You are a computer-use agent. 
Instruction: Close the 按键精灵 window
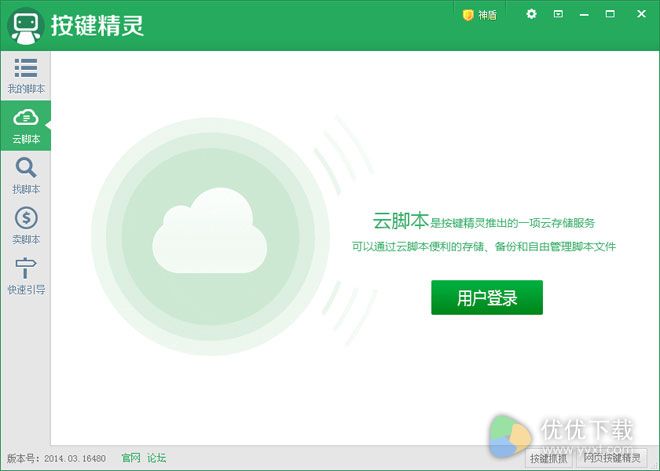tap(641, 14)
